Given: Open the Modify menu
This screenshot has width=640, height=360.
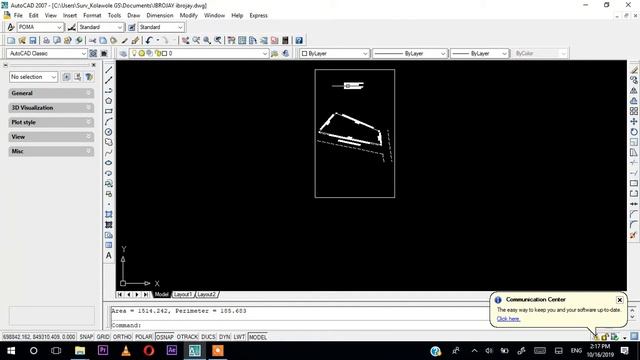Looking at the screenshot, I should pyautogui.click(x=189, y=16).
